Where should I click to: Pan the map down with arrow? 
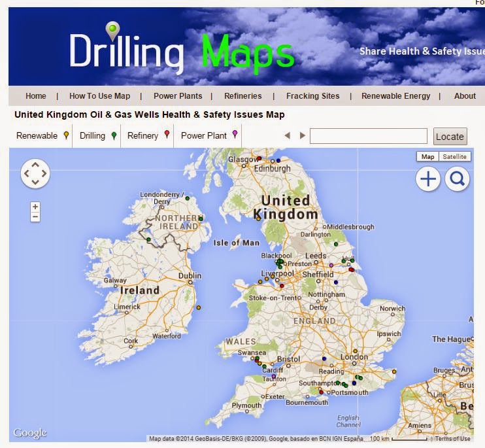pos(35,182)
